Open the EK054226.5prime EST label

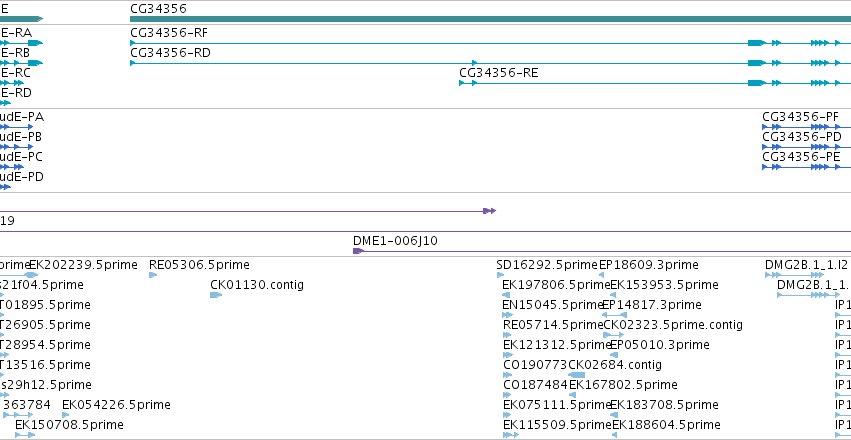tap(116, 405)
